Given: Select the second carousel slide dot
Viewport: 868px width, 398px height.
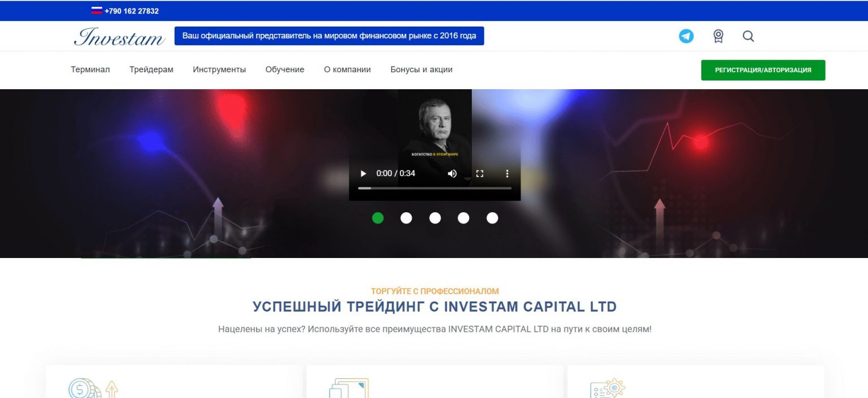Looking at the screenshot, I should [406, 218].
